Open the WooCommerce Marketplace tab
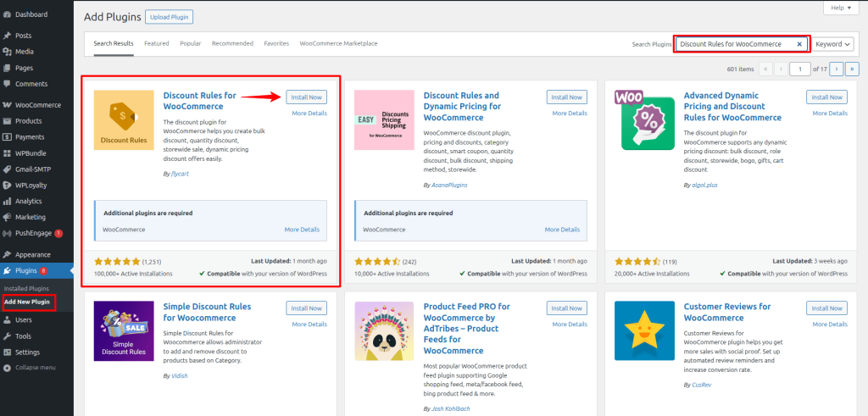The height and width of the screenshot is (416, 868). pyautogui.click(x=339, y=44)
